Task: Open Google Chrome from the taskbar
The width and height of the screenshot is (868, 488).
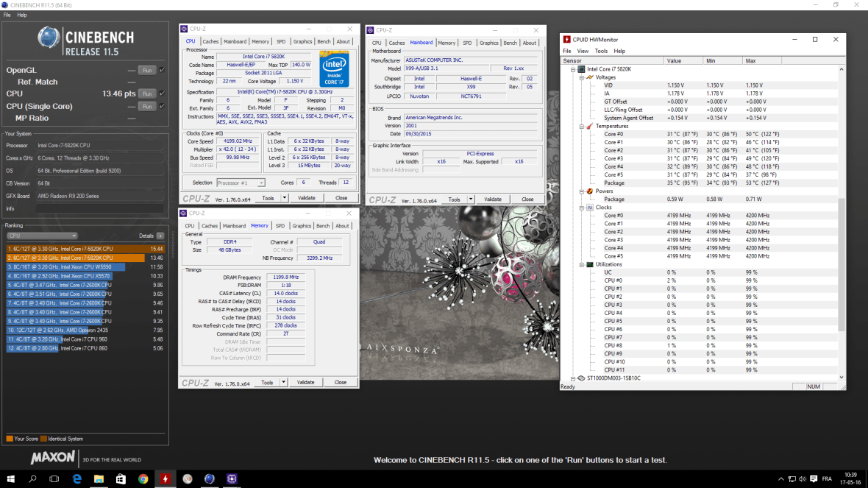Action: click(x=143, y=478)
